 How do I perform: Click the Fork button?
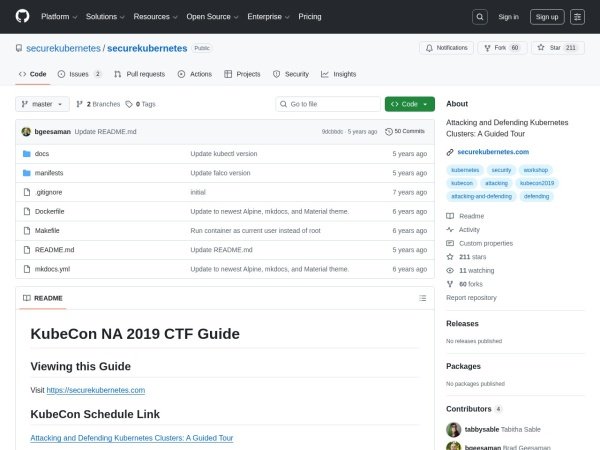tap(502, 48)
